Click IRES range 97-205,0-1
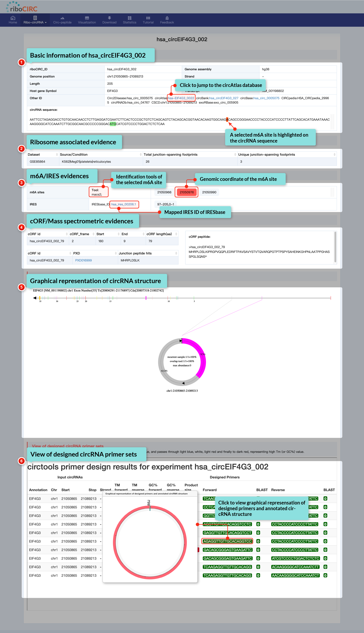This screenshot has width=364, height=633. (x=166, y=204)
